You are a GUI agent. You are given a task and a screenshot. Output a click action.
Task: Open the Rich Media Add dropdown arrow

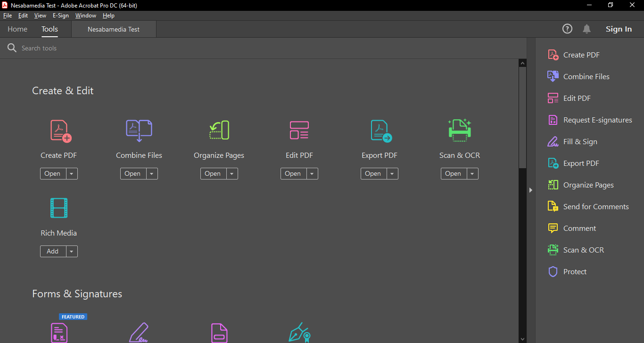coord(72,252)
